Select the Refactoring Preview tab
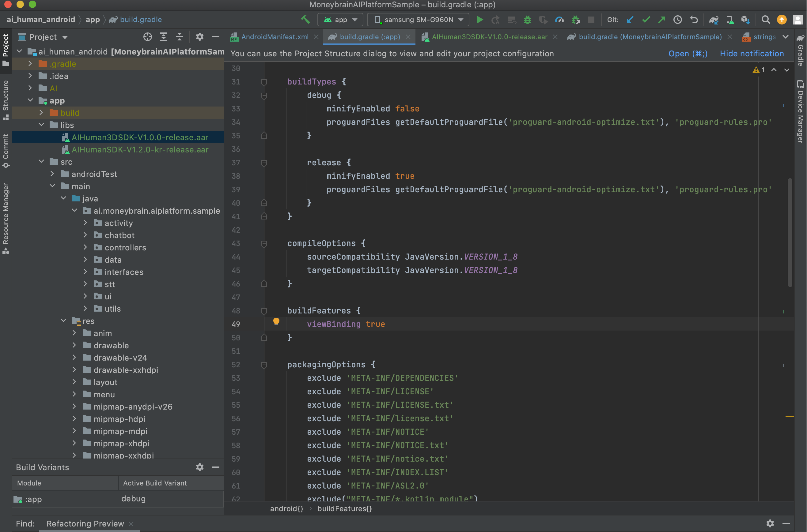Viewport: 807px width, 532px height. pyautogui.click(x=85, y=523)
